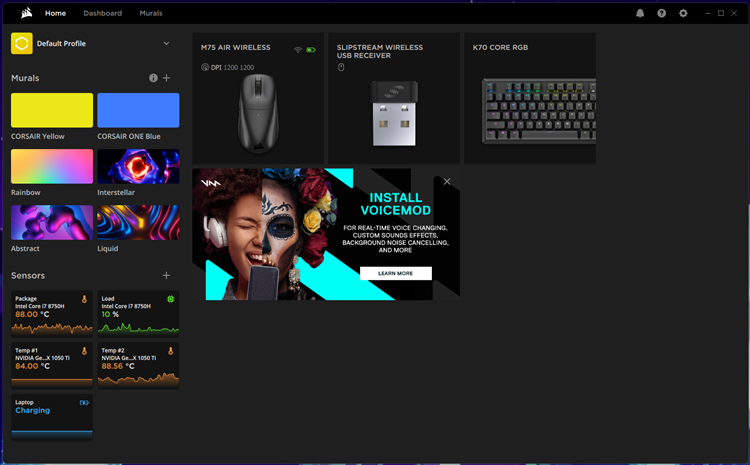Open the notifications bell
The width and height of the screenshot is (750, 465).
tap(640, 13)
